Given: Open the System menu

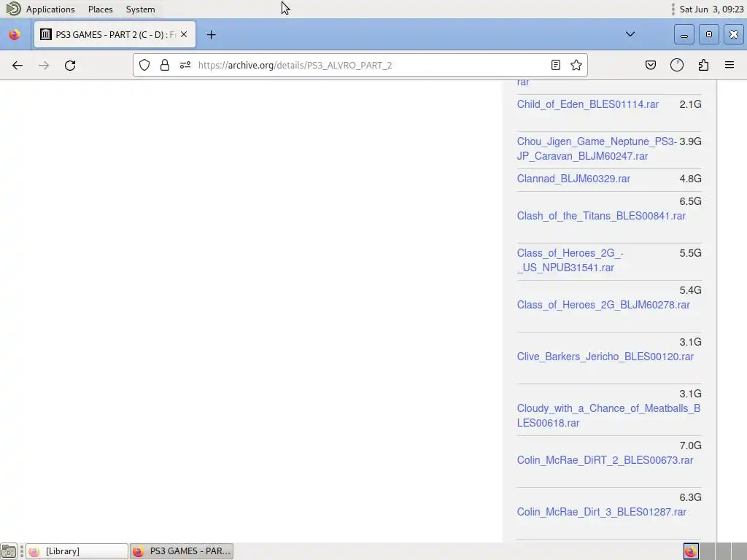Looking at the screenshot, I should pyautogui.click(x=140, y=9).
